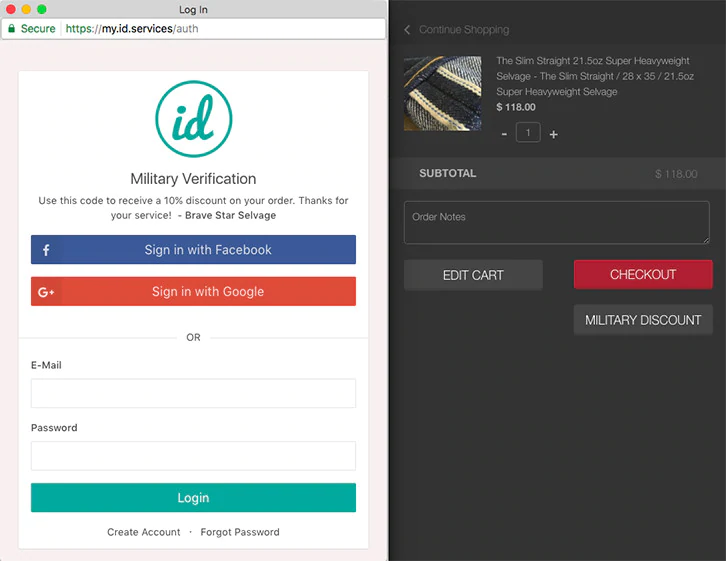
Task: Click the $ 118.00 item price
Action: [x=516, y=107]
